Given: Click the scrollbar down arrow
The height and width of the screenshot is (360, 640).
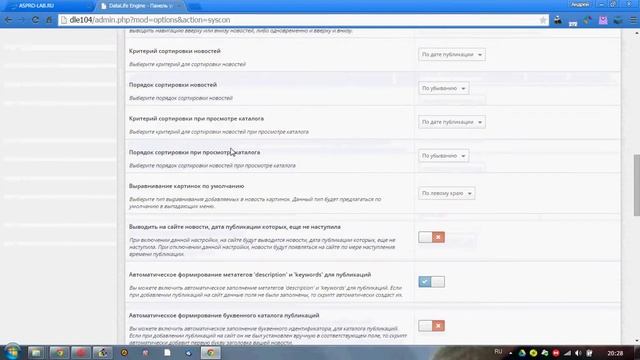Looking at the screenshot, I should [x=636, y=341].
